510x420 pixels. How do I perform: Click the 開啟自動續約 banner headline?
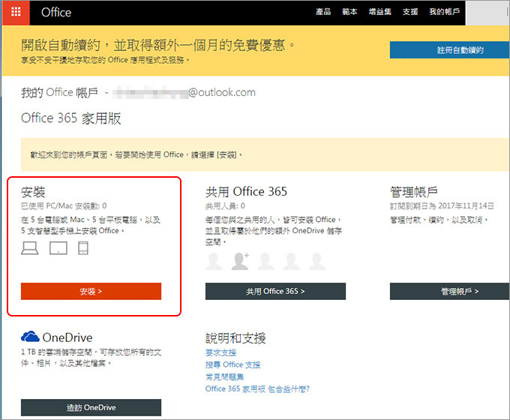pyautogui.click(x=157, y=45)
